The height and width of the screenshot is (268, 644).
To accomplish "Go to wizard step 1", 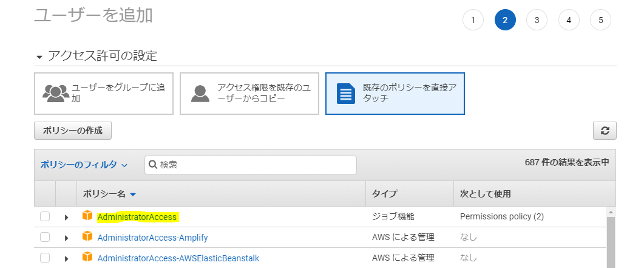I will [x=473, y=20].
